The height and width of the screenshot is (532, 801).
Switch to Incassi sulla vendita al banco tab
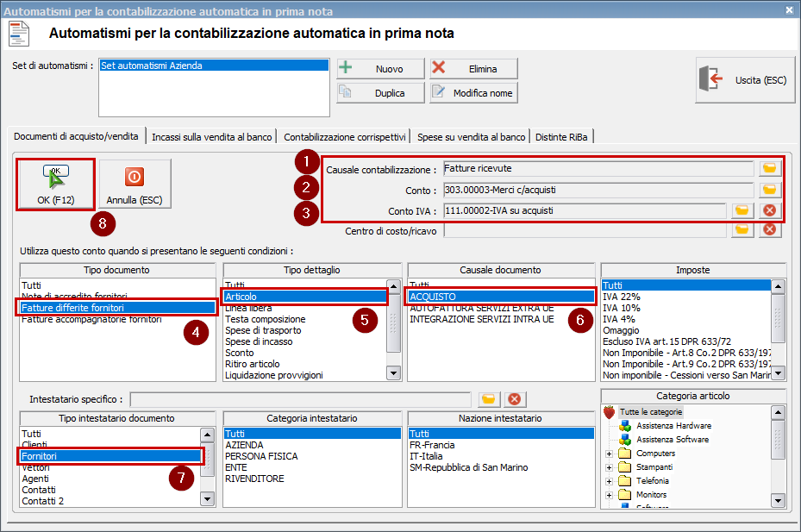[x=211, y=137]
